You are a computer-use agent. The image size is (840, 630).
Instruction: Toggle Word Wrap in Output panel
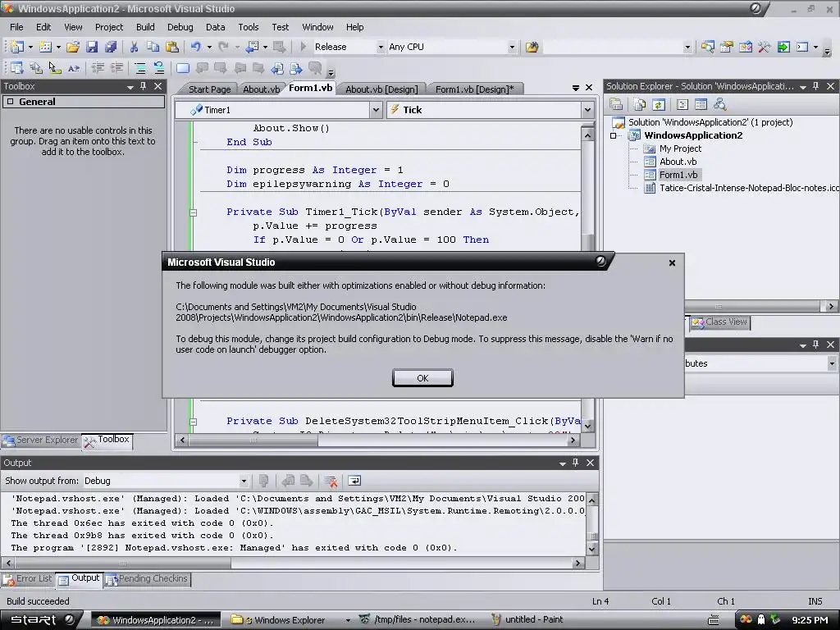coord(354,481)
